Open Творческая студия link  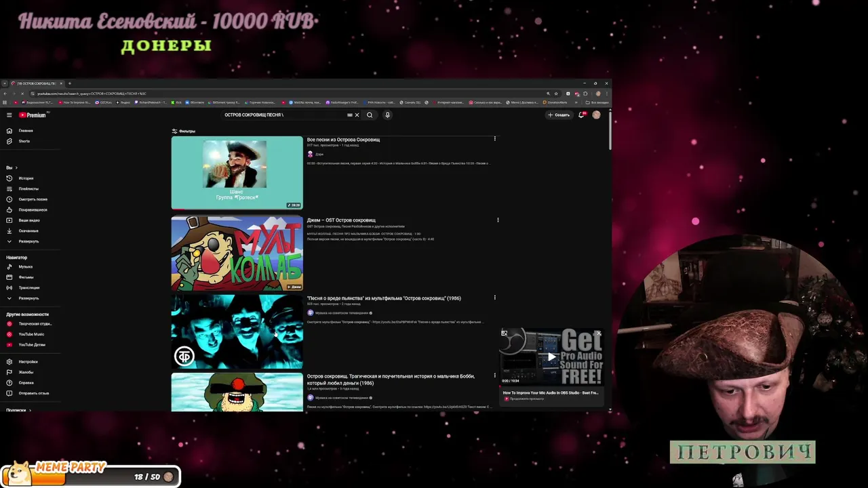[x=35, y=324]
